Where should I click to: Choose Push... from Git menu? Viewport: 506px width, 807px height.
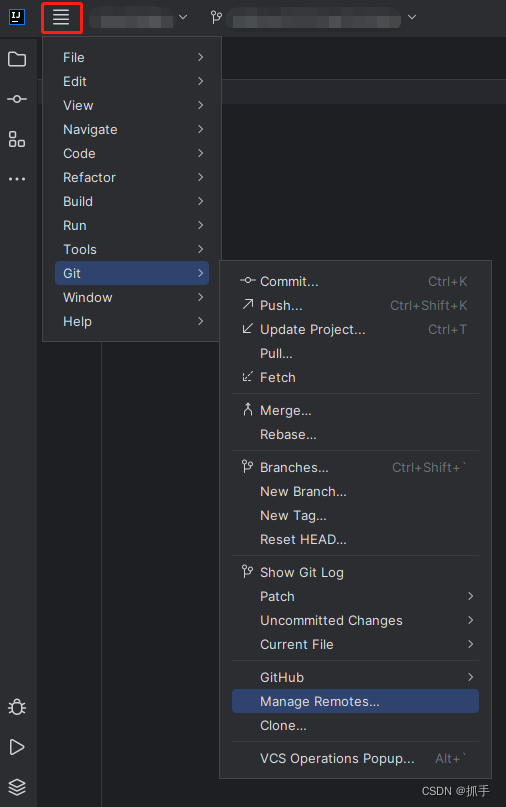pos(355,305)
